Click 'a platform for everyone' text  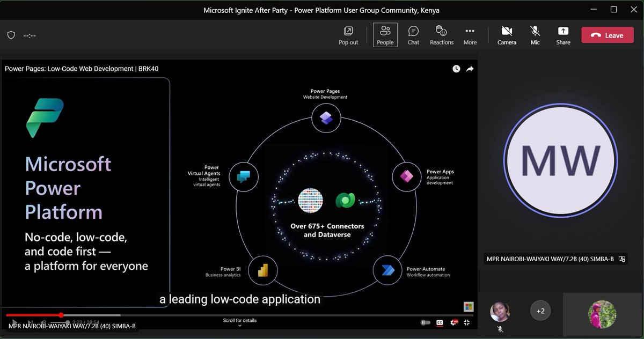pos(86,266)
